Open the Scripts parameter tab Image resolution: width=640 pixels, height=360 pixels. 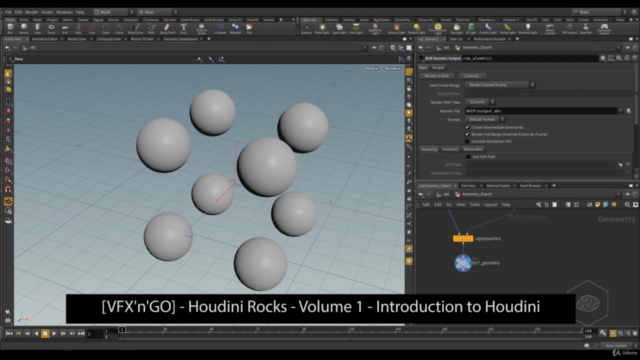[438, 68]
